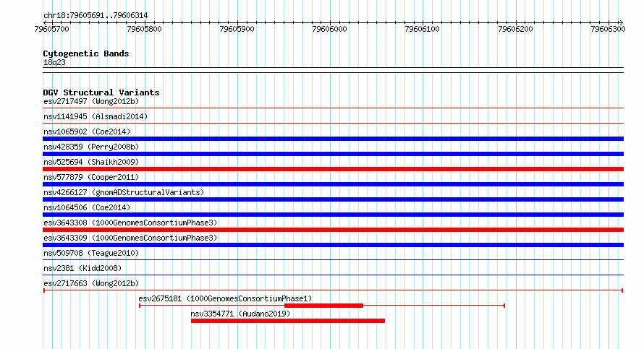644x349 pixels.
Task: Select the red bar under nsv525694
Action: point(333,169)
